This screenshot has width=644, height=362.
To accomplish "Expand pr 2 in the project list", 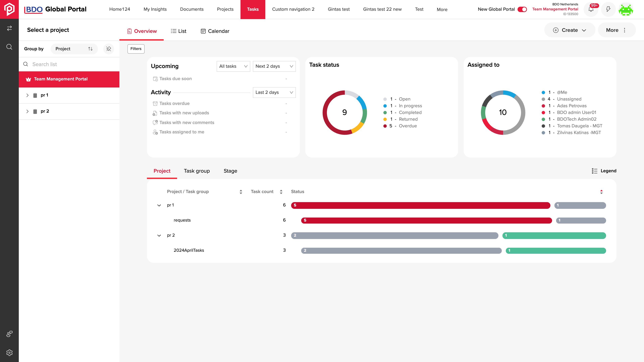I will pos(28,111).
